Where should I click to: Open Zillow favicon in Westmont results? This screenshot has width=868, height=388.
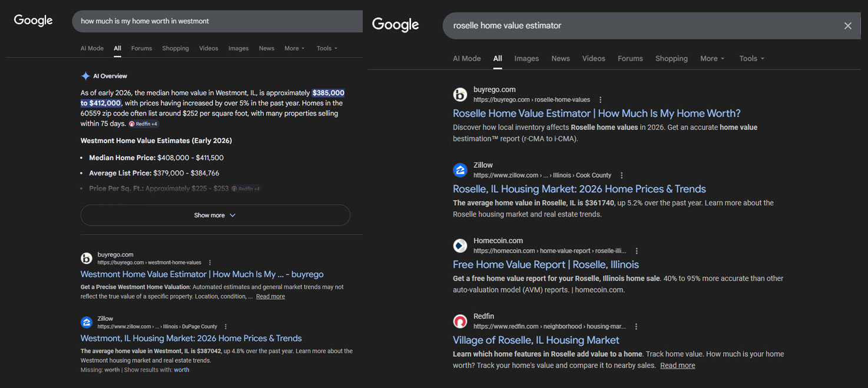coord(87,322)
